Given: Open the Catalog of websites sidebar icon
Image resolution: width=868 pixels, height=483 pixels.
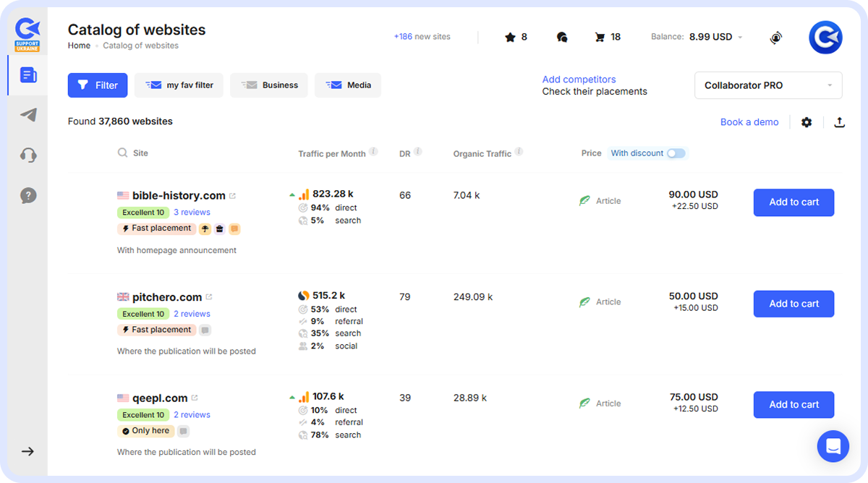Looking at the screenshot, I should click(27, 74).
